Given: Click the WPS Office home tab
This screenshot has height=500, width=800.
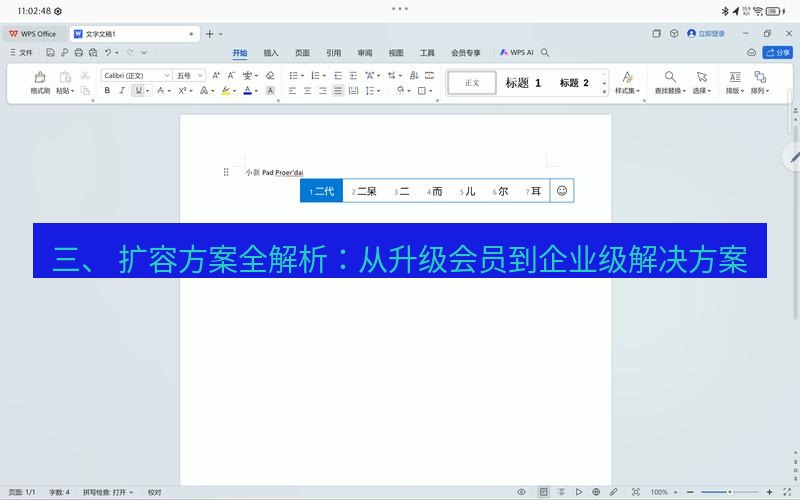Looking at the screenshot, I should [33, 34].
